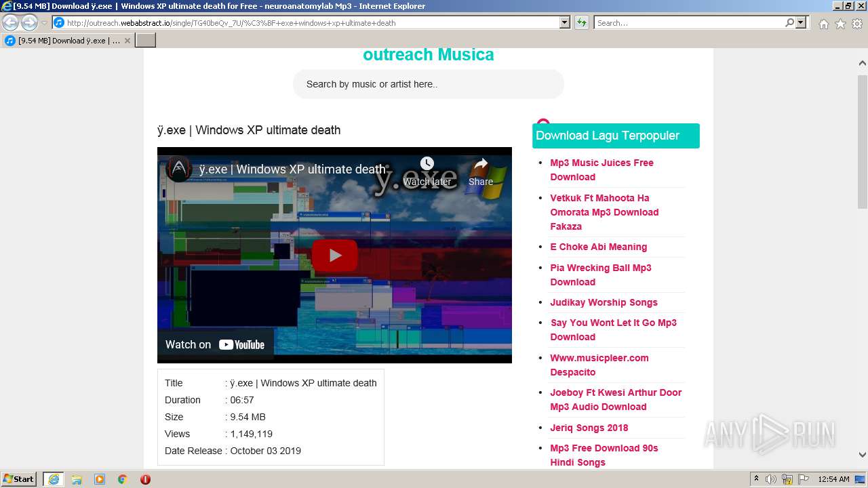Open the red circular taskbar icon
This screenshot has width=868, height=488.
(145, 479)
